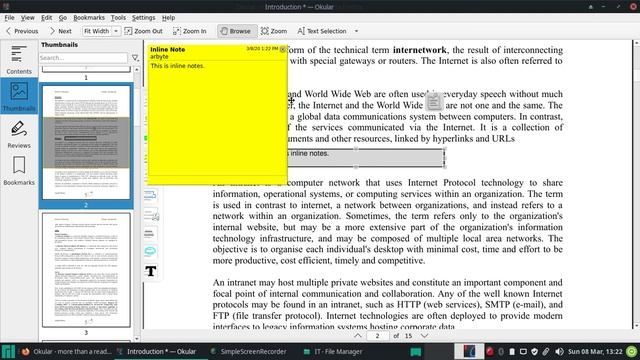The height and width of the screenshot is (360, 640).
Task: Click the thumbnails panel scroll up arrow
Action: [x=137, y=70]
